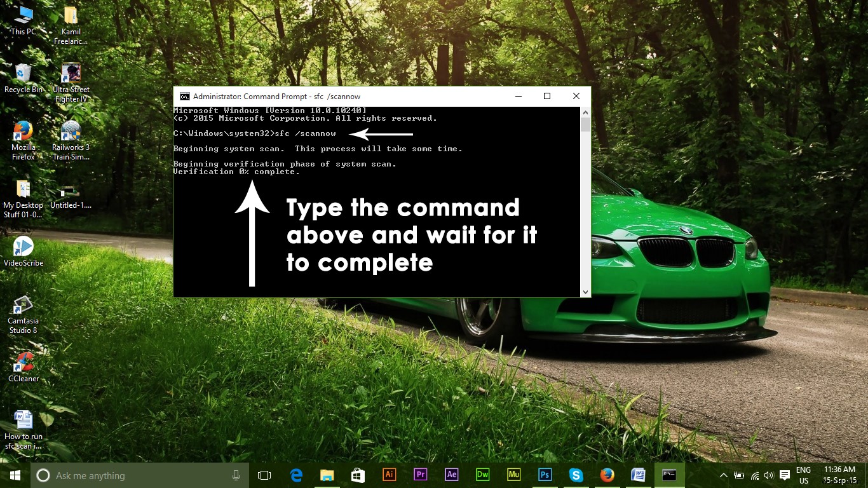Open the Command Prompt window system menu icon
Screen dimensions: 868x488
[x=184, y=97]
